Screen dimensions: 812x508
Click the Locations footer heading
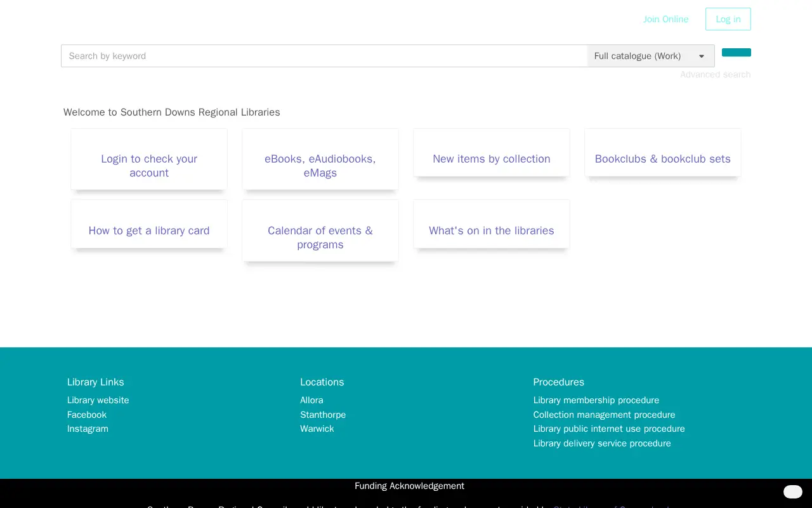point(322,382)
